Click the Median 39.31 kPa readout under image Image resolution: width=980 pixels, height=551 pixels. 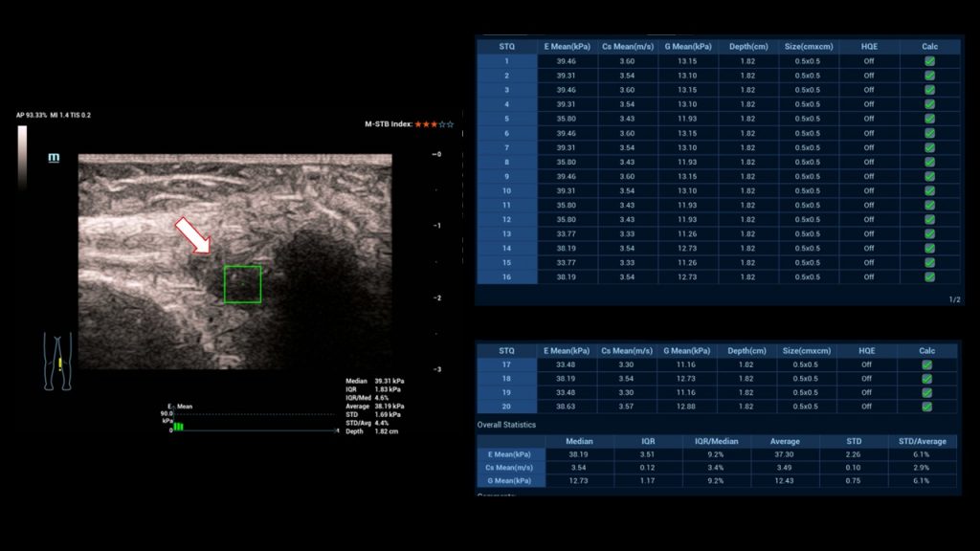[375, 381]
